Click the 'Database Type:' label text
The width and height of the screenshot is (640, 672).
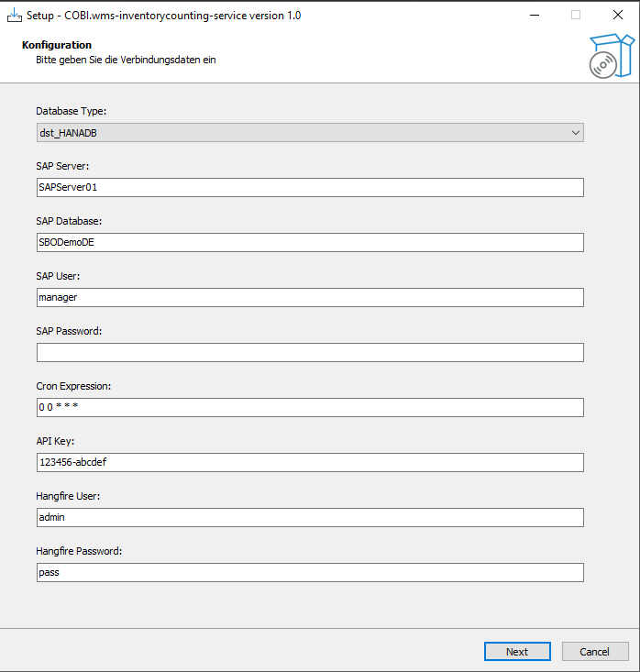[72, 111]
